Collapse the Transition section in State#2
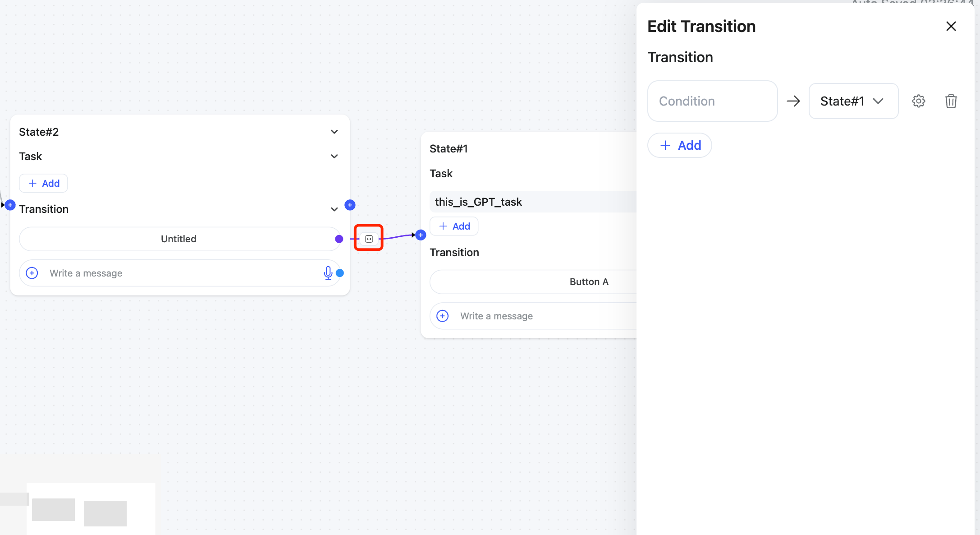 pos(334,209)
